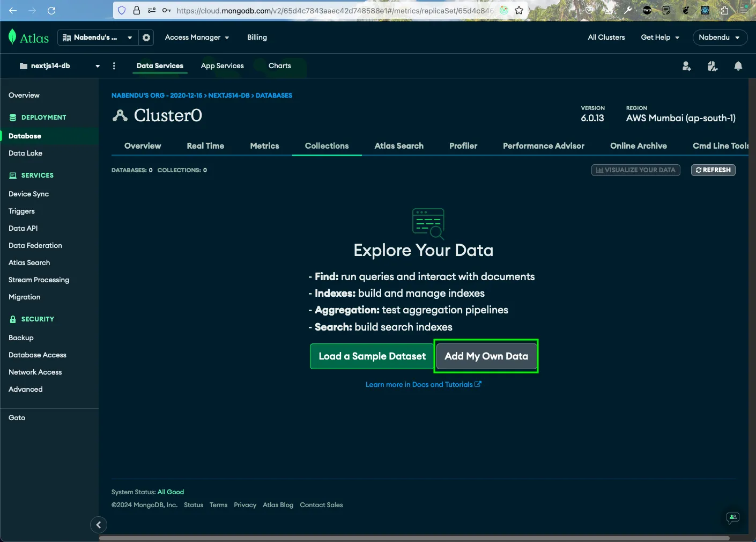Open the browser hamburger menu

pyautogui.click(x=744, y=10)
